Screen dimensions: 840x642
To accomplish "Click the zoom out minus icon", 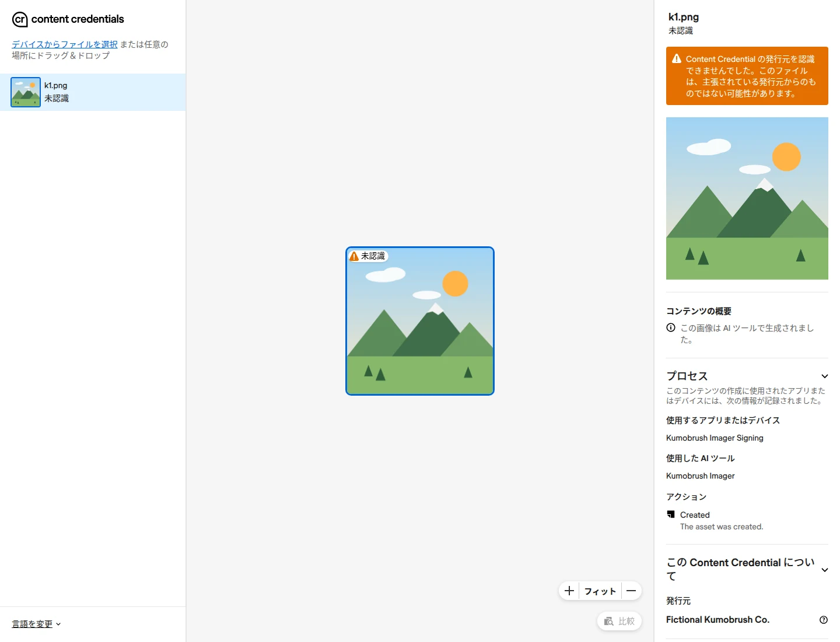I will click(631, 591).
